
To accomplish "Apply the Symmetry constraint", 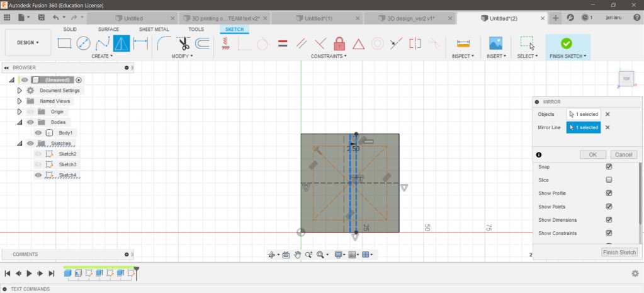I will tap(415, 43).
